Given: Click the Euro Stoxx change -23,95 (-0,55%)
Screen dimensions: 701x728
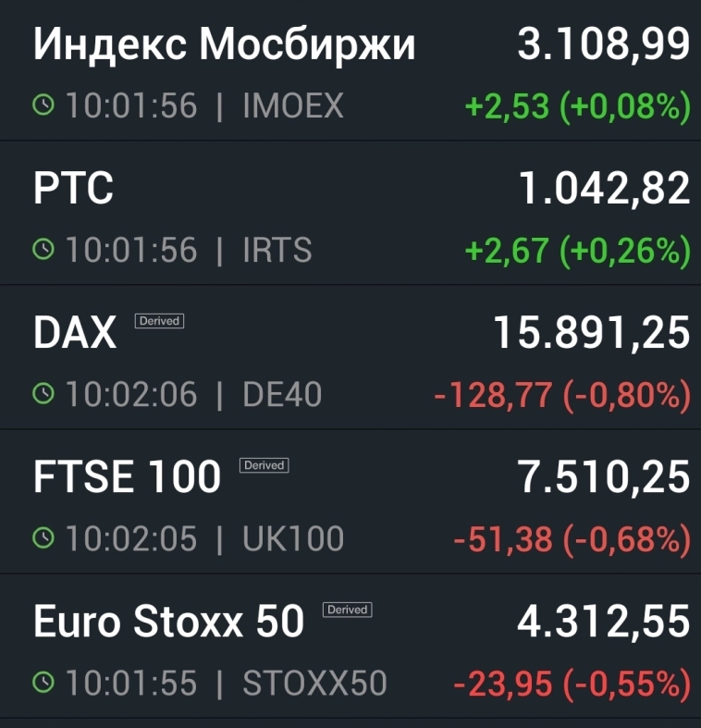Looking at the screenshot, I should pyautogui.click(x=572, y=685).
